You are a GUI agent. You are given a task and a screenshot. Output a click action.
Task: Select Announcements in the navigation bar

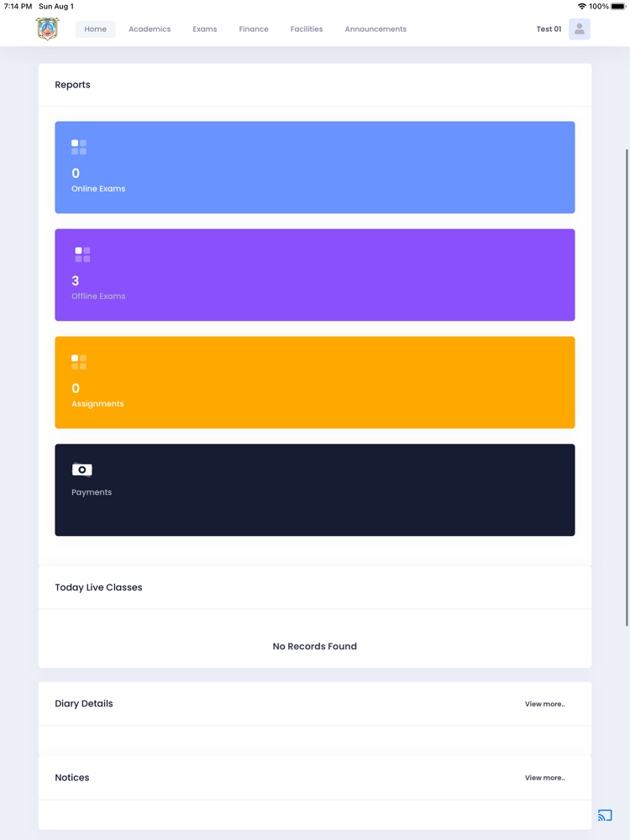[375, 29]
